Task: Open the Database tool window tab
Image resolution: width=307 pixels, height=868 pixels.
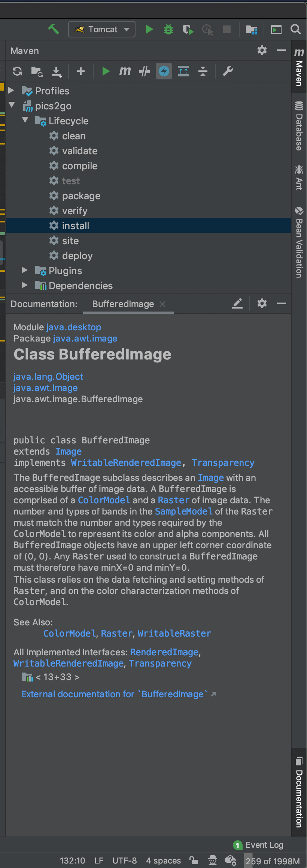Action: [299, 126]
